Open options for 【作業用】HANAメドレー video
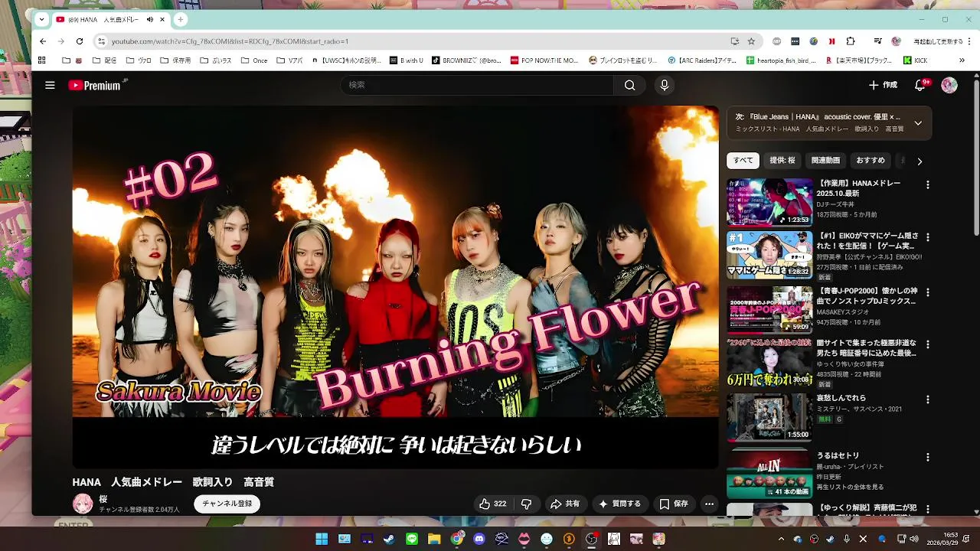Image resolution: width=980 pixels, height=551 pixels. (x=927, y=184)
